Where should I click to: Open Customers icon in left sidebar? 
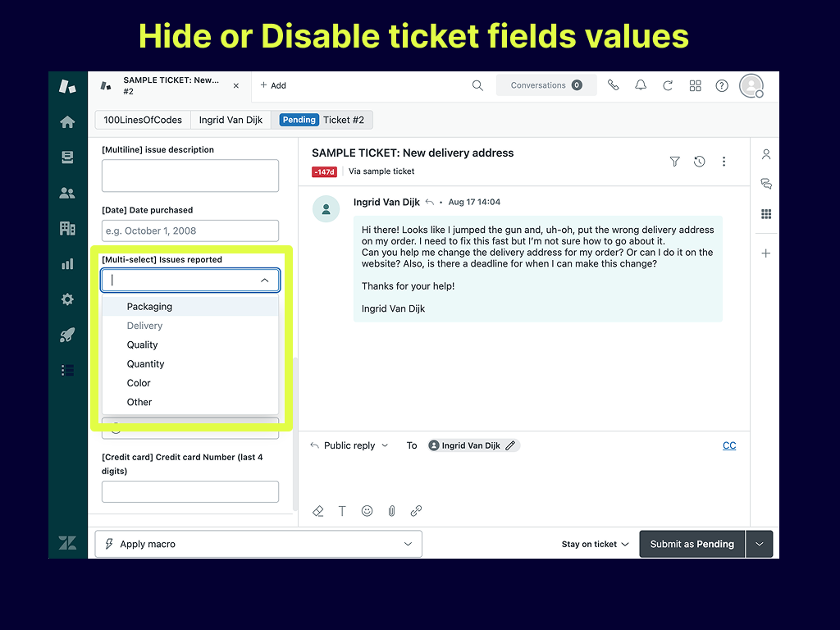(67, 194)
